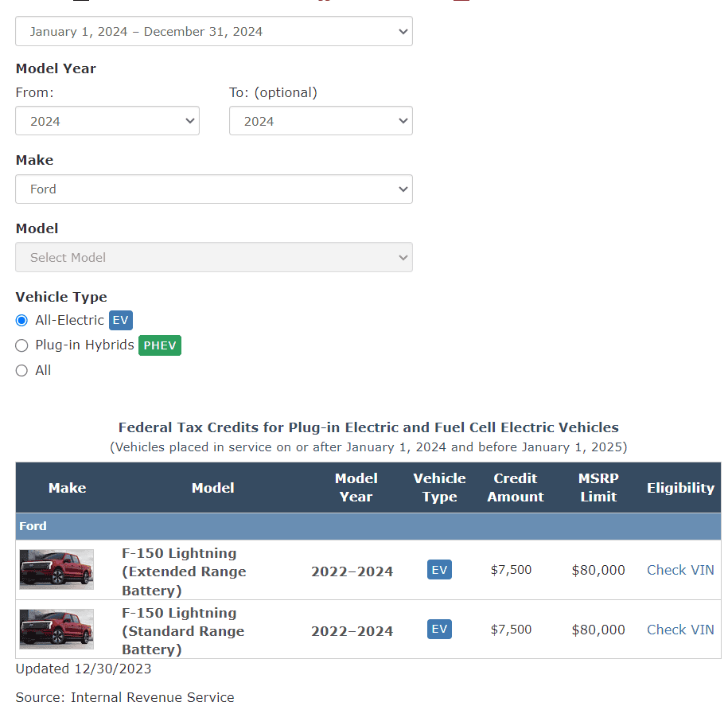Select the All vehicle type radio

tap(22, 371)
